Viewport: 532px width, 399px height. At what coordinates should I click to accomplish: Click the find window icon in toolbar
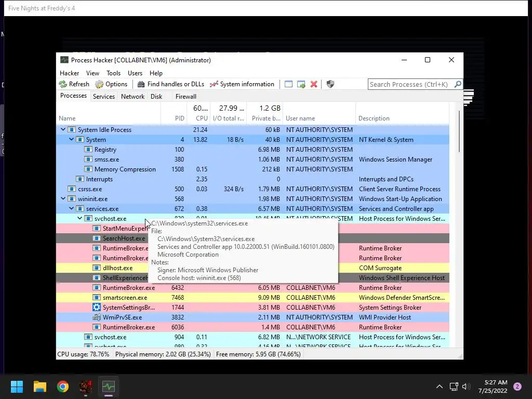coord(288,84)
